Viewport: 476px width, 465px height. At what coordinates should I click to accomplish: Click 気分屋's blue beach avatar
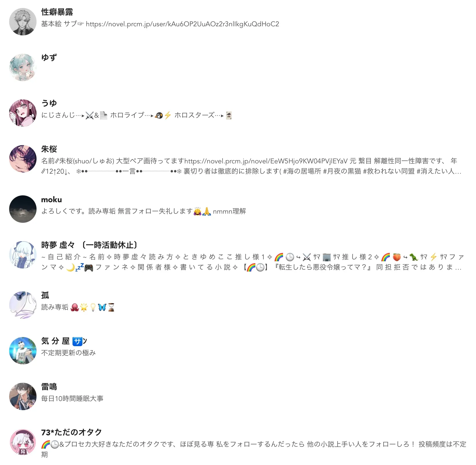(x=23, y=351)
